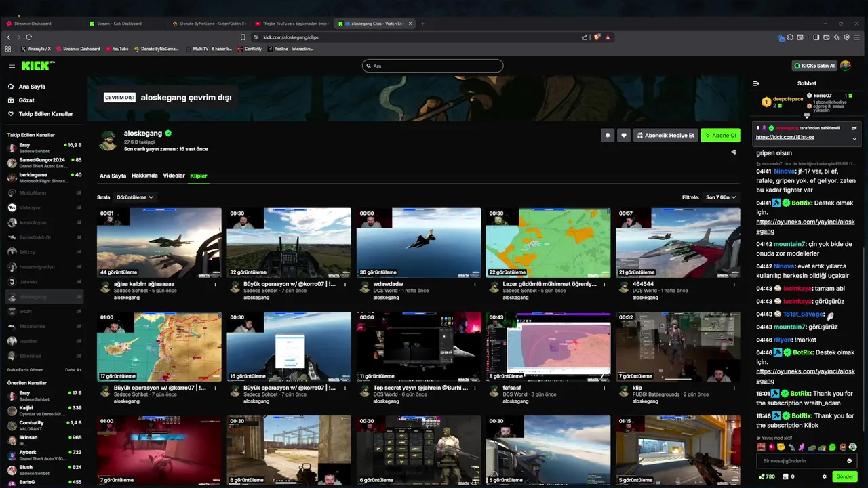
Task: Click Daha Az in the sidebar
Action: 73,370
